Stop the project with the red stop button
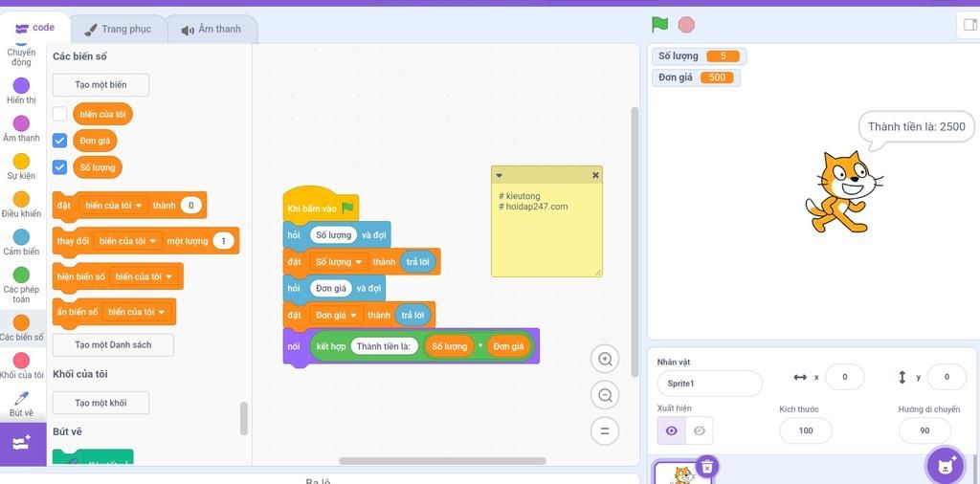 (686, 24)
